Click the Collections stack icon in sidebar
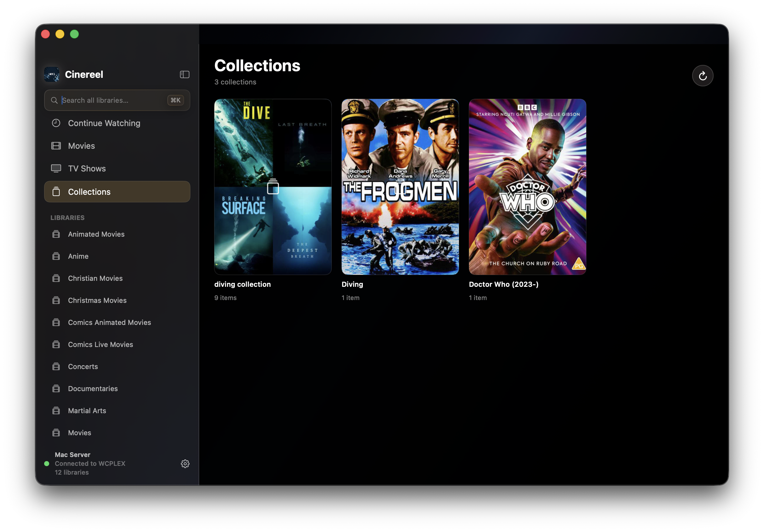The width and height of the screenshot is (764, 532). (56, 191)
